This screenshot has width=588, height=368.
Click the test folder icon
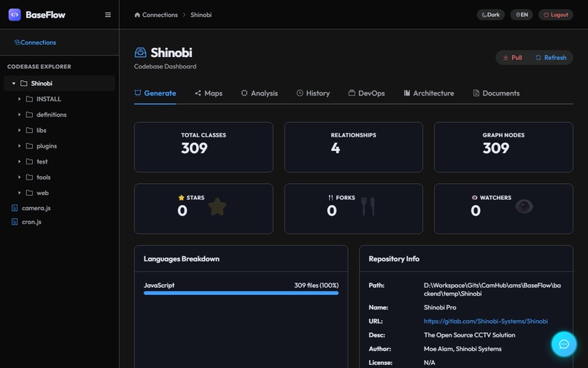click(29, 161)
